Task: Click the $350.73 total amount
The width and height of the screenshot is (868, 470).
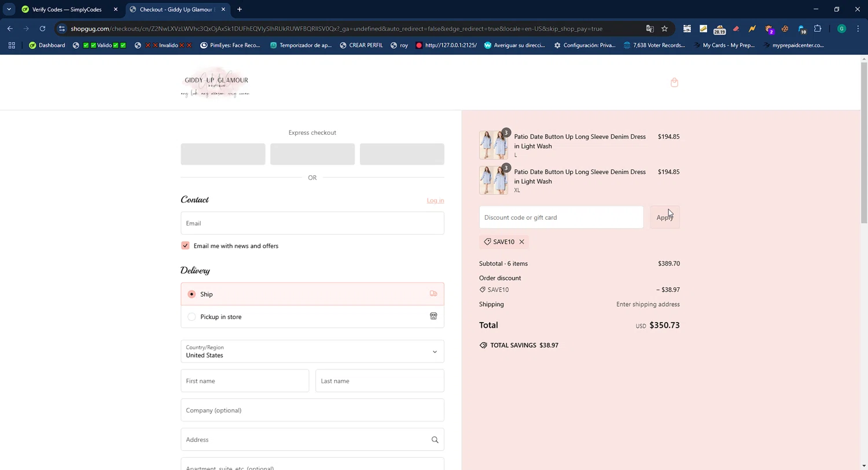Action: click(x=664, y=325)
